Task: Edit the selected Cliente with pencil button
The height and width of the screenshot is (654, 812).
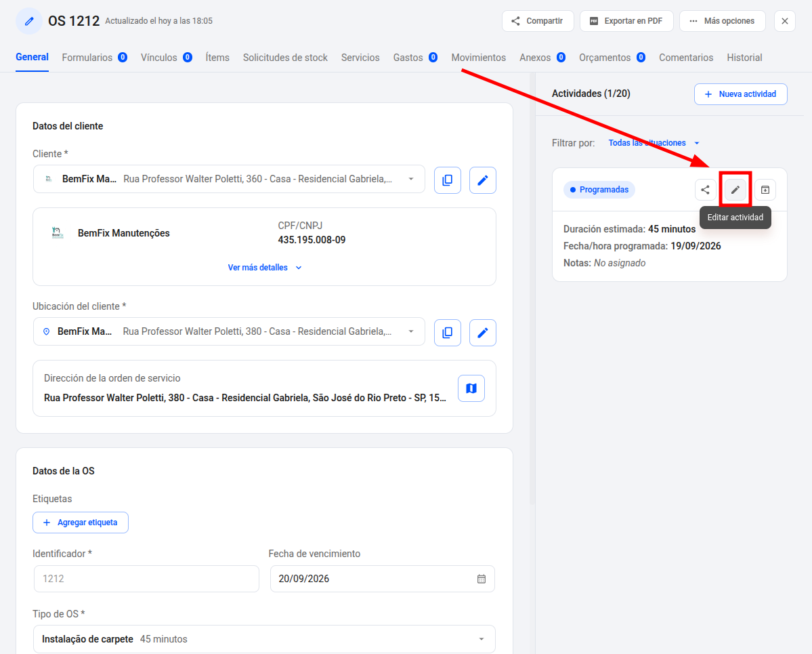Action: [483, 180]
